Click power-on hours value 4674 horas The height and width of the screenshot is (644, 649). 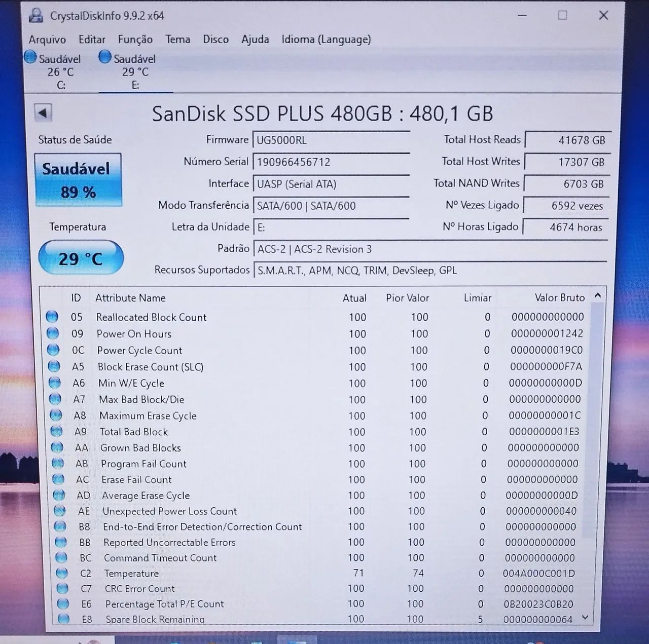566,228
